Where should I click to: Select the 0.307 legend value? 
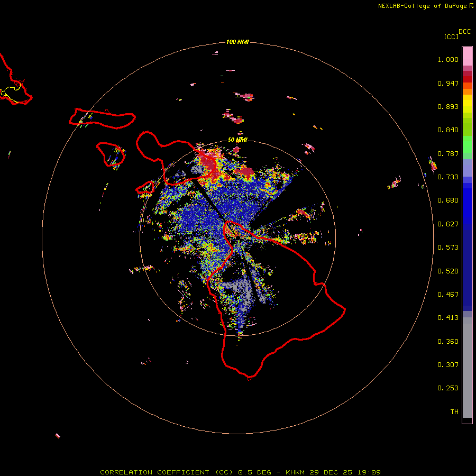pos(448,365)
